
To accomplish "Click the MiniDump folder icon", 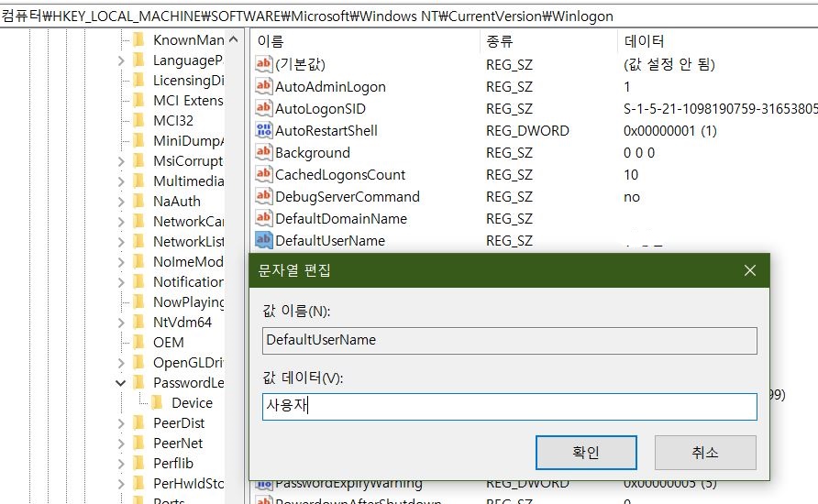I will pyautogui.click(x=138, y=141).
